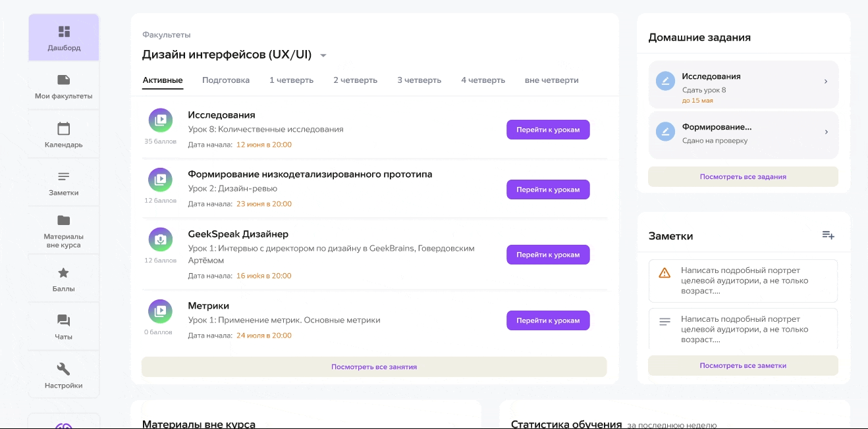Open the faculty selector dropdown arrow

pyautogui.click(x=323, y=55)
